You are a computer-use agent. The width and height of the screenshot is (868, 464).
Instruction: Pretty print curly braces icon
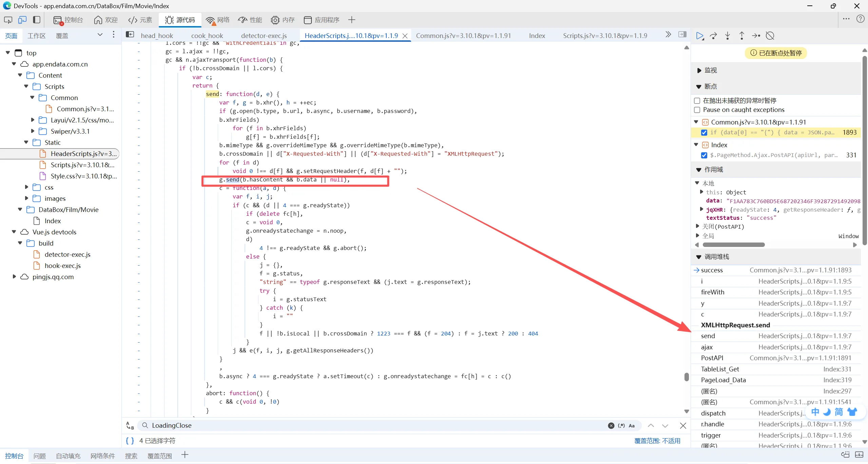[130, 441]
